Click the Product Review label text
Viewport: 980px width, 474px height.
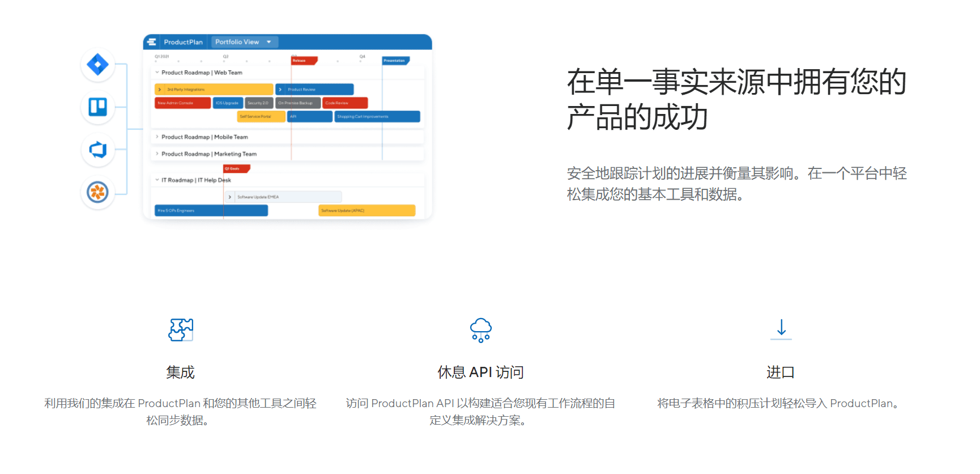(301, 90)
